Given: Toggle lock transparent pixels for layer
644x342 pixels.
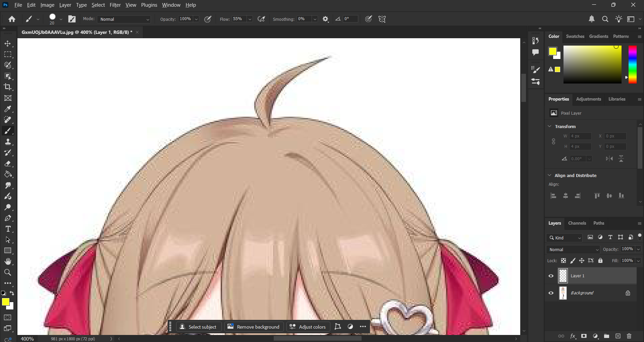Looking at the screenshot, I should (563, 261).
